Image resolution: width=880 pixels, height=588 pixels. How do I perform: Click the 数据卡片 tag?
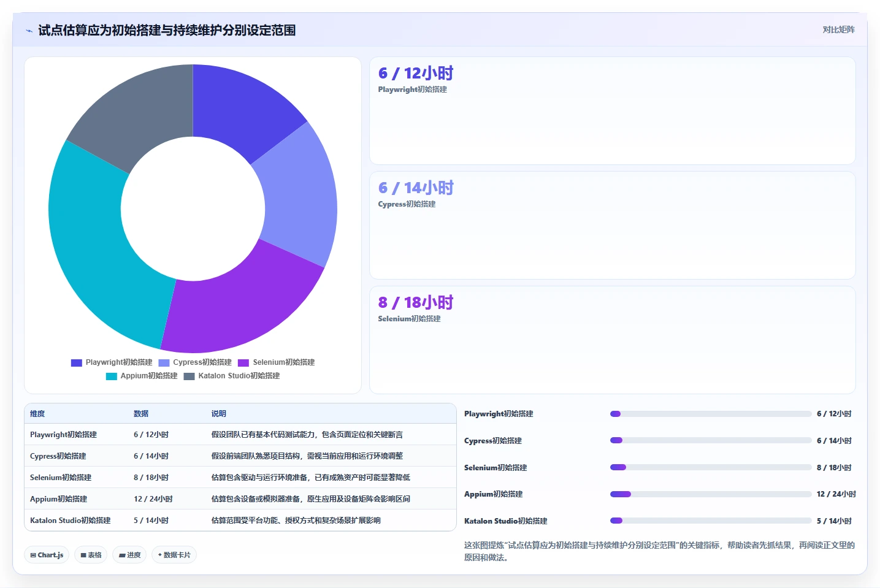174,555
